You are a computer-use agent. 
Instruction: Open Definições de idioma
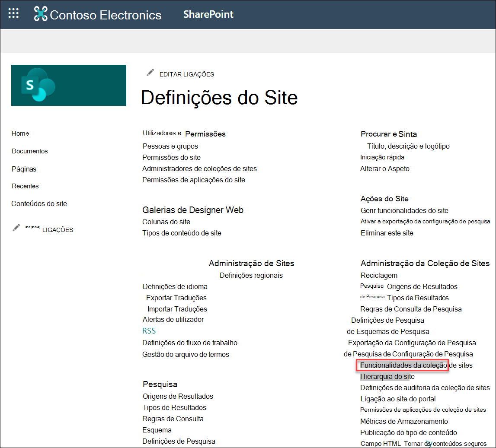pos(175,286)
